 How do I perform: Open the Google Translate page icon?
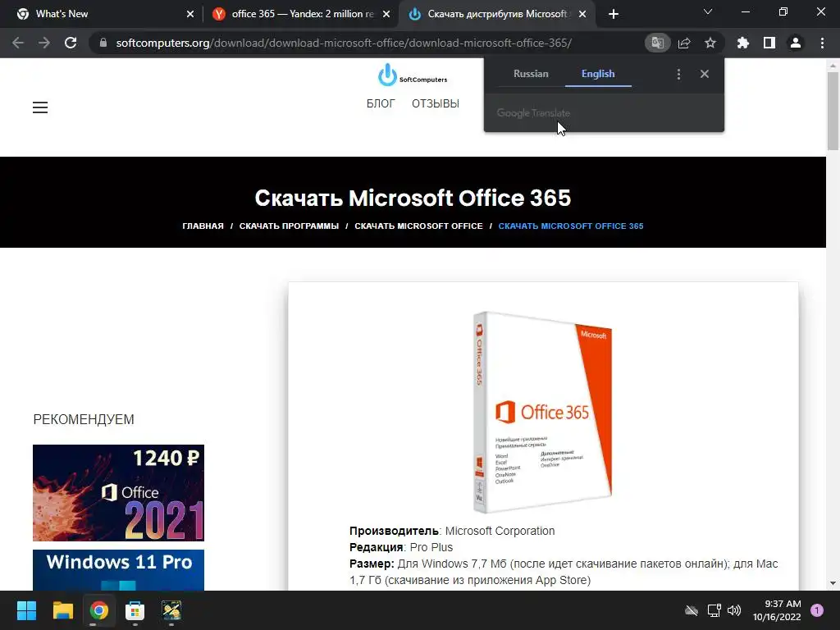tap(657, 43)
